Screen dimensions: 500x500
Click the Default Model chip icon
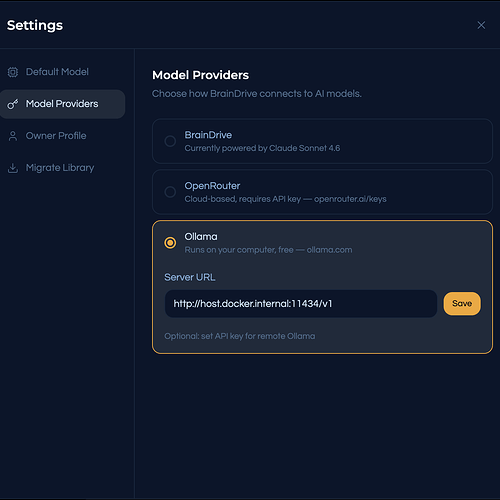13,72
